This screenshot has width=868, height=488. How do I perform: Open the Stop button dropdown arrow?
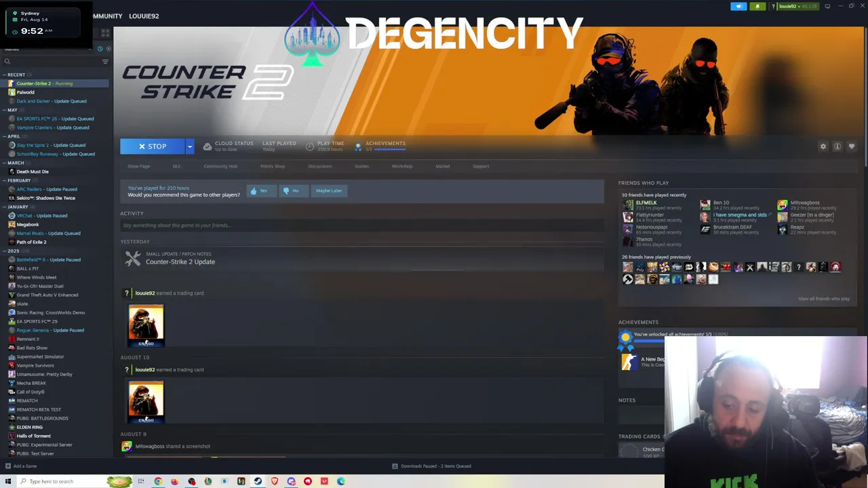coord(190,146)
